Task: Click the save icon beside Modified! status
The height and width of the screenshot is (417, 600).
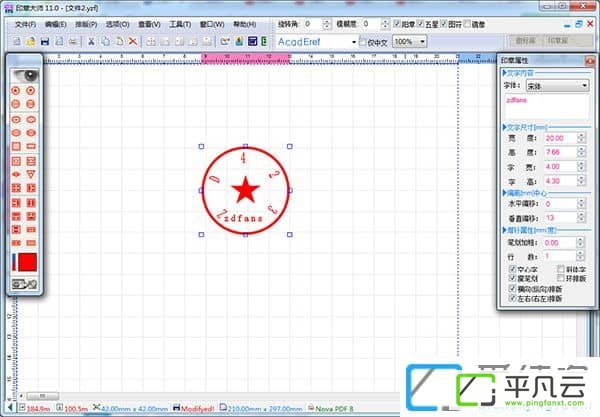Action: point(176,408)
